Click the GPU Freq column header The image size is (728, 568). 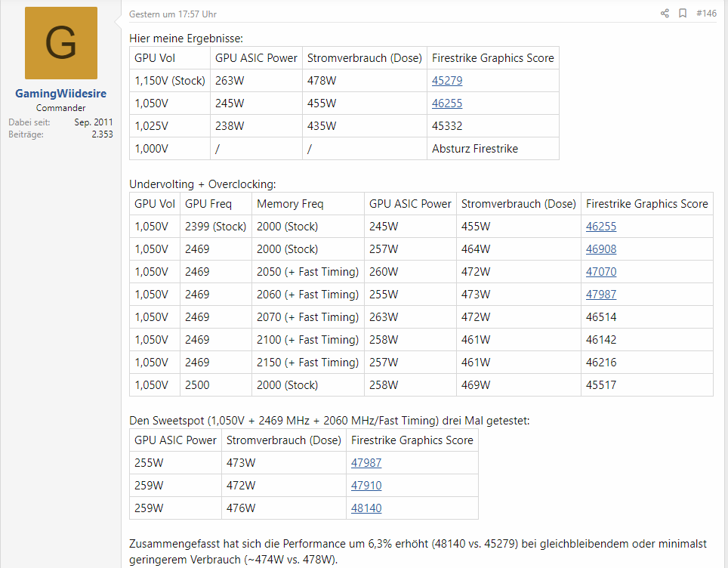(x=216, y=204)
